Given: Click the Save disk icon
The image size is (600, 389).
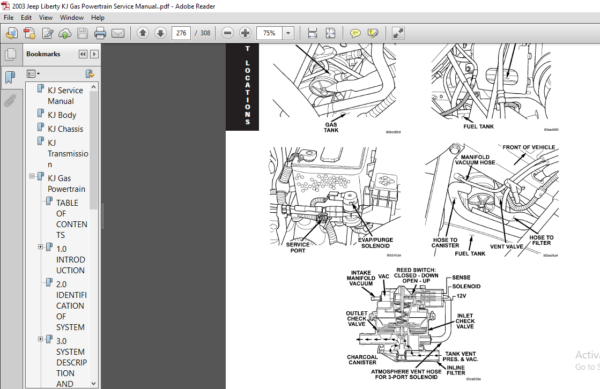Looking at the screenshot, I should point(82,33).
